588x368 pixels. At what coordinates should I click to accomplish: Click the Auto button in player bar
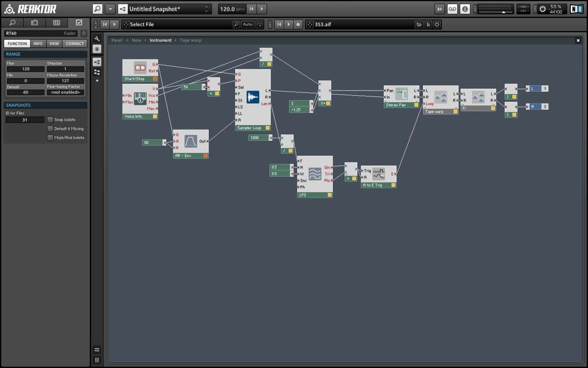pyautogui.click(x=248, y=25)
